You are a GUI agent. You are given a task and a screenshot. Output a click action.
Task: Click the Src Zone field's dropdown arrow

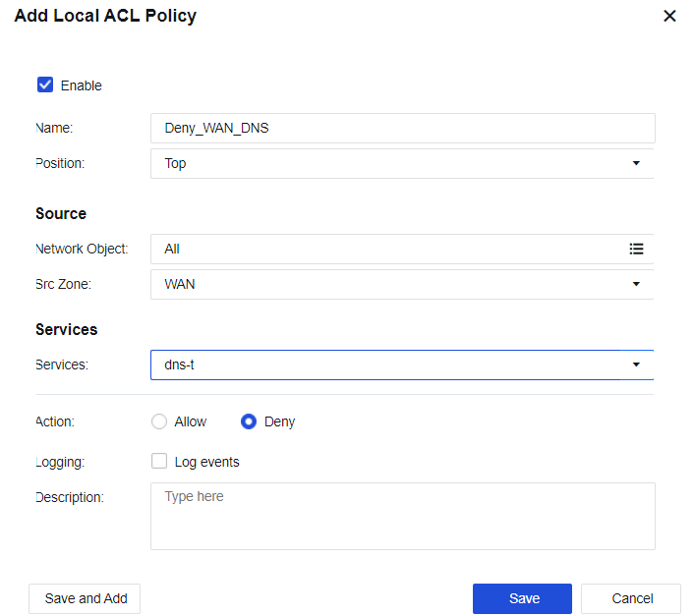636,285
